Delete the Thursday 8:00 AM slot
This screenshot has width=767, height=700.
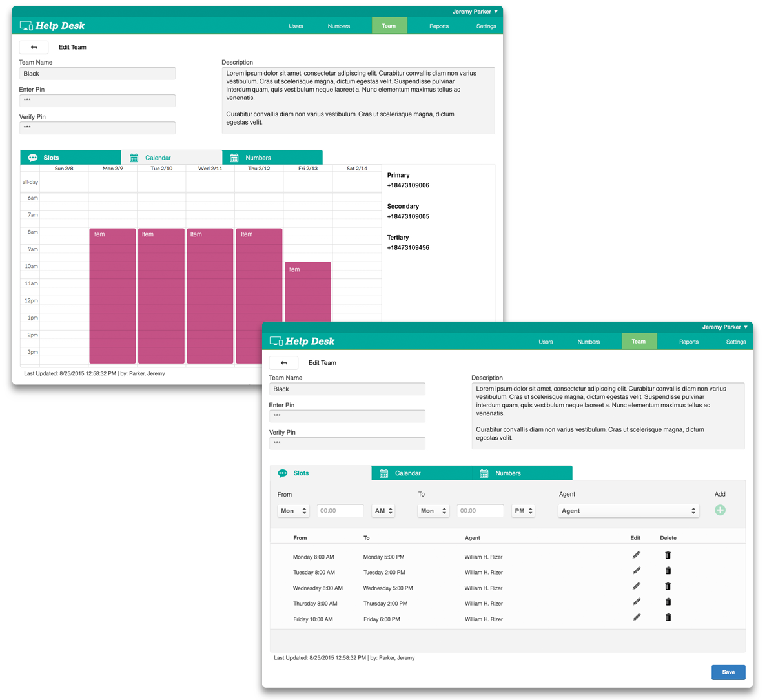668,602
